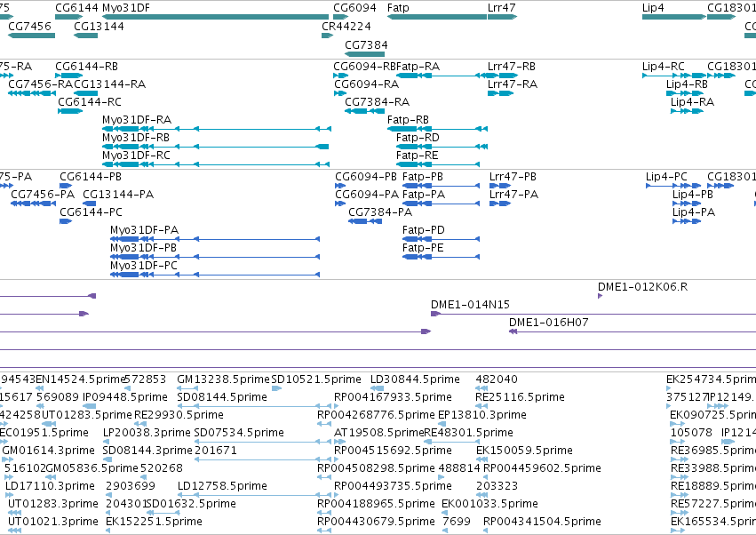
Task: Open protein label CG6144-PC
Action: pos(92,212)
